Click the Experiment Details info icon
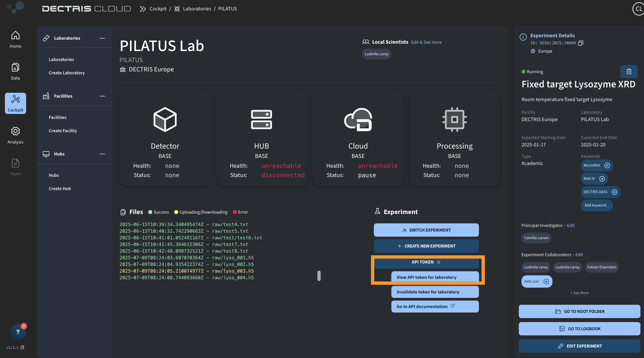The width and height of the screenshot is (644, 358). coord(523,37)
